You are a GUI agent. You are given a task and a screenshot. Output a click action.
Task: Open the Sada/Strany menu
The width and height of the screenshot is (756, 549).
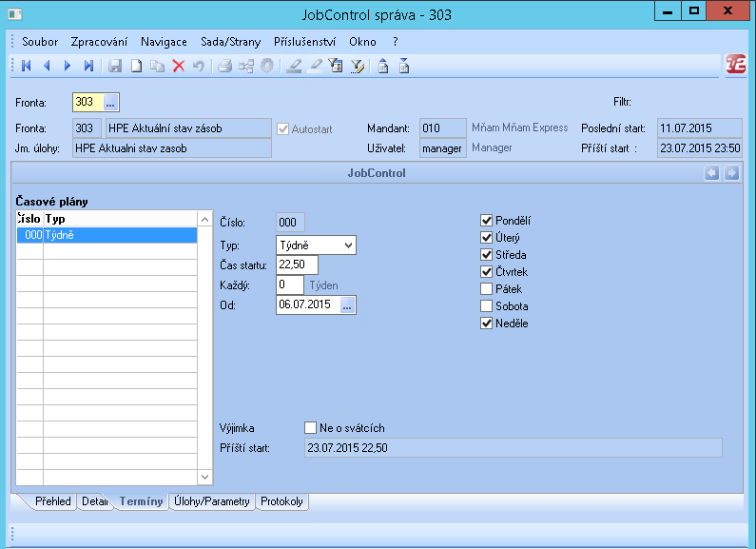(x=230, y=42)
